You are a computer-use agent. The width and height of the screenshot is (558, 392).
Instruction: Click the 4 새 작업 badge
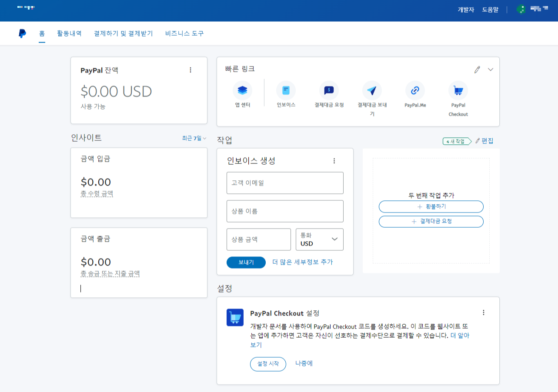(x=457, y=141)
